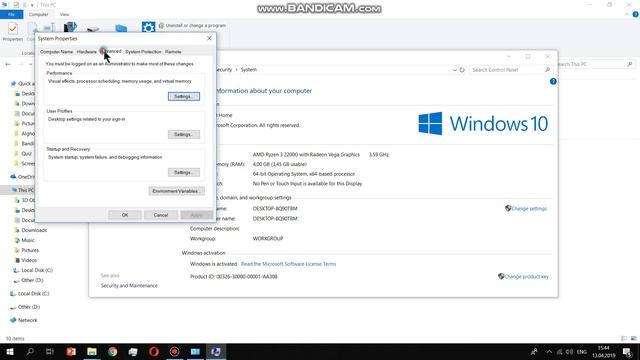640x360 pixels.
Task: Switch to details view in status bar
Action: [624, 338]
